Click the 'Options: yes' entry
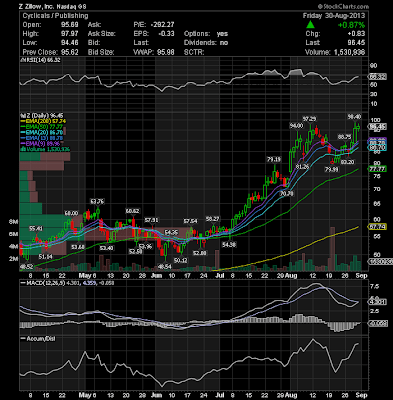This screenshot has width=393, height=400. click(x=206, y=34)
